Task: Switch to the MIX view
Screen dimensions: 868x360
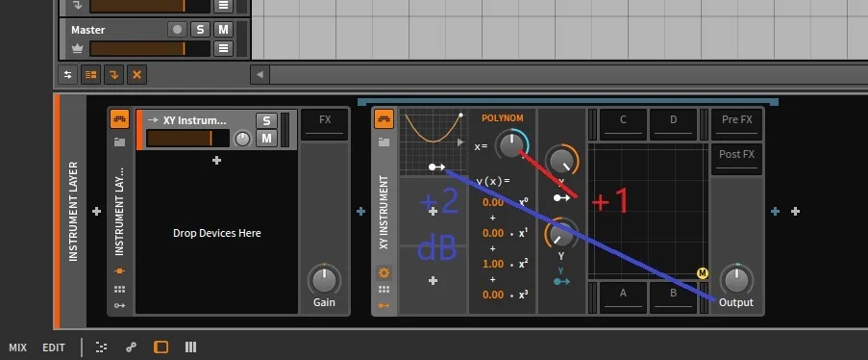Action: [17, 347]
